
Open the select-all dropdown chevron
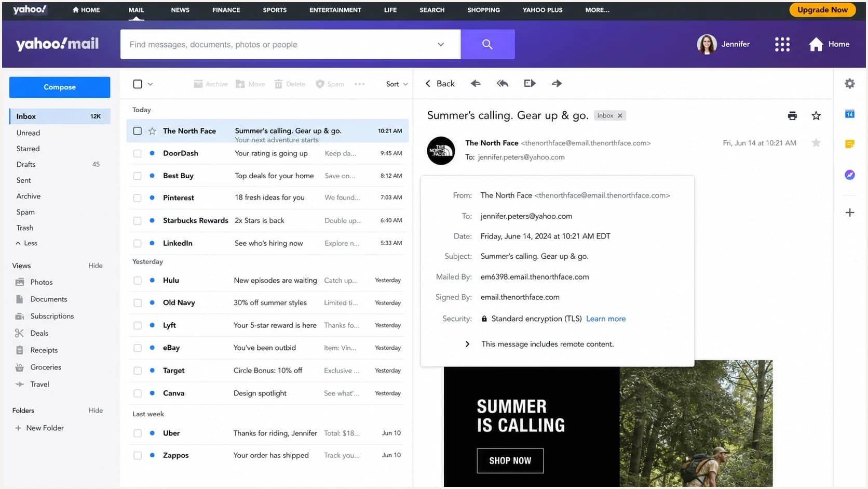[150, 84]
